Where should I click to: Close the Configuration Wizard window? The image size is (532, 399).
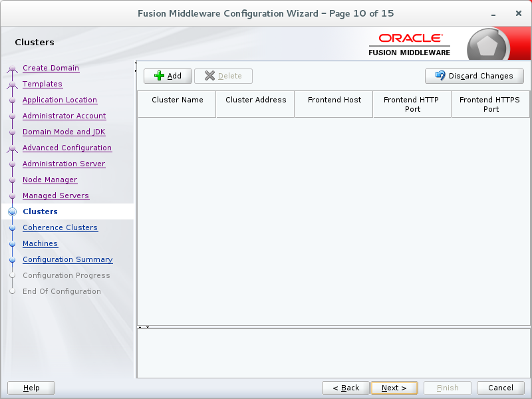(x=519, y=13)
